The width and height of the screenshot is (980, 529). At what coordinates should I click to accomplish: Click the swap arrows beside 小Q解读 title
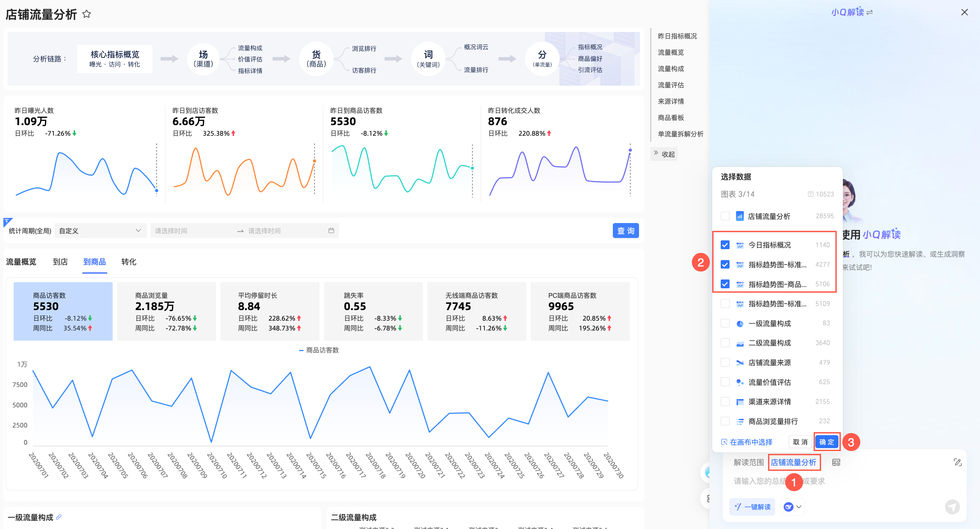[870, 13]
